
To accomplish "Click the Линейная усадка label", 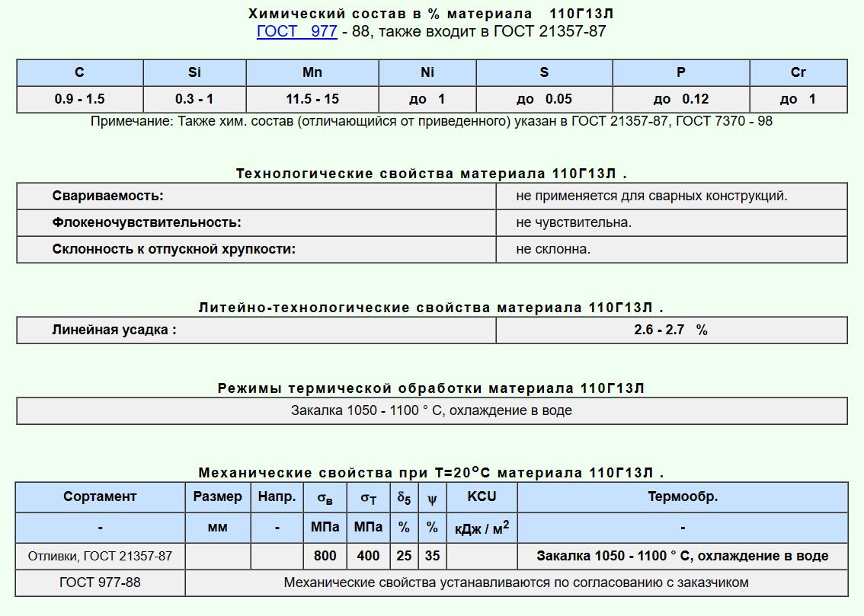I will coord(114,330).
